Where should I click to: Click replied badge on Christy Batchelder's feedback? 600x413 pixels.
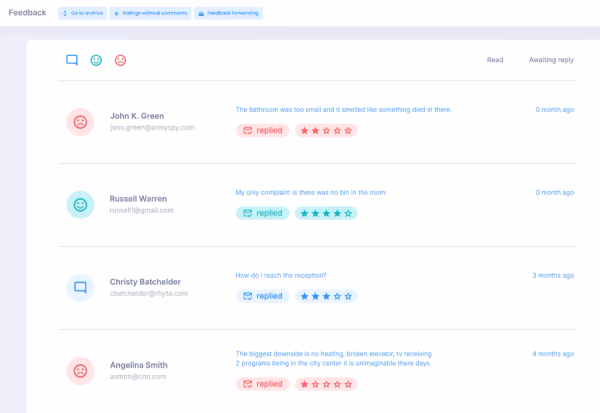262,296
